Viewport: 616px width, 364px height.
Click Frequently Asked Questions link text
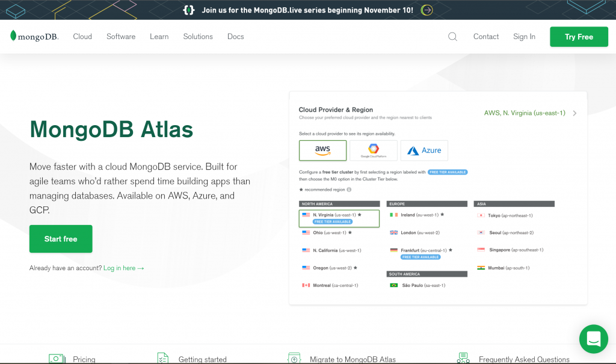click(524, 359)
